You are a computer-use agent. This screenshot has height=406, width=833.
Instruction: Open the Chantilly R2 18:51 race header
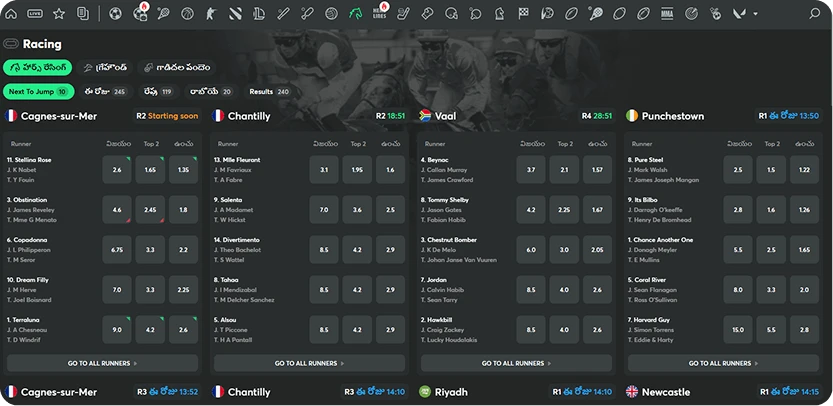(309, 116)
